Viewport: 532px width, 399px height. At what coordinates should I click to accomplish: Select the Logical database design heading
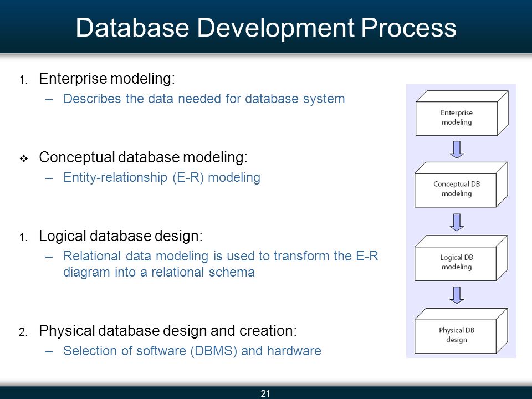121,236
